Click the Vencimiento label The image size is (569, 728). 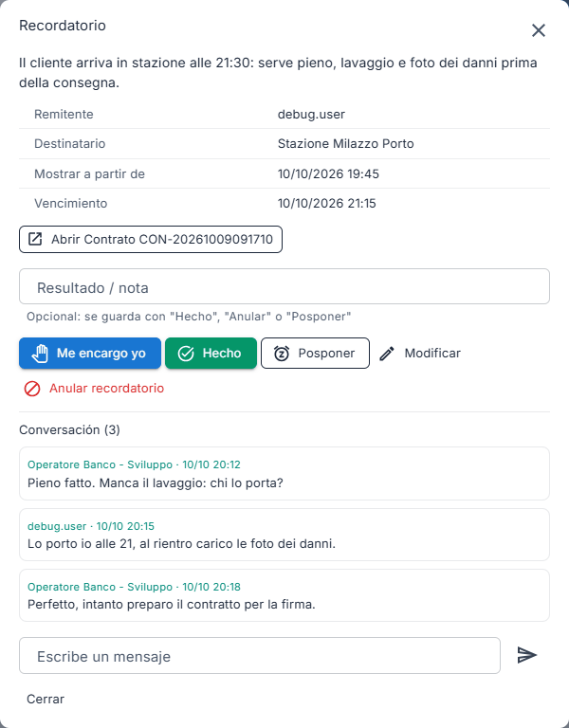70,204
